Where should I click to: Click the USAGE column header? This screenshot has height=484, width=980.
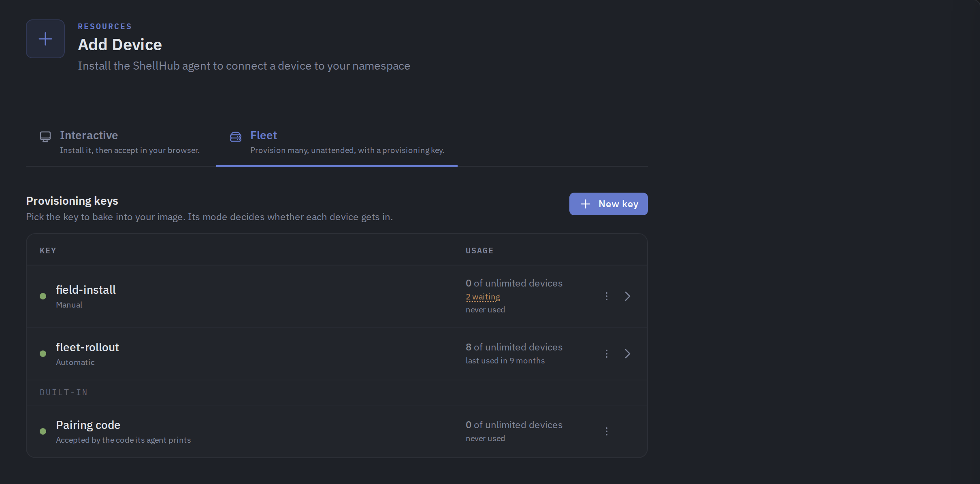click(x=479, y=250)
